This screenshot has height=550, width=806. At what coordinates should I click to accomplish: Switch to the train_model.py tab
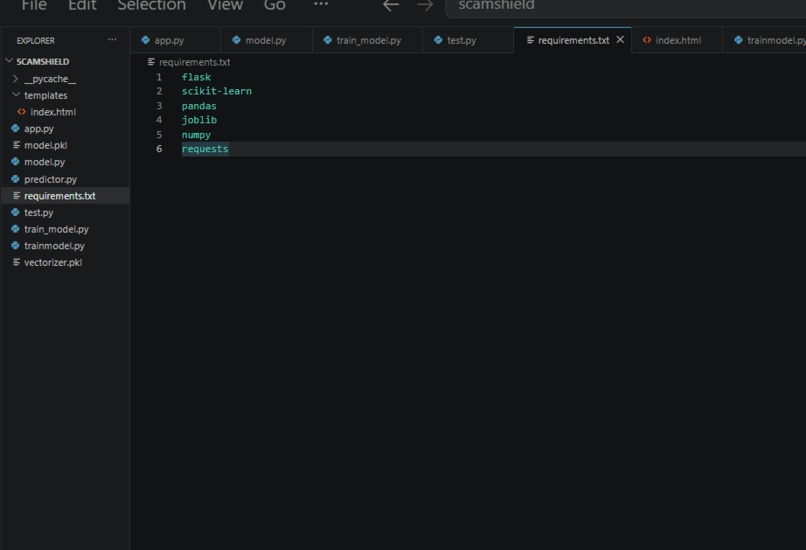pyautogui.click(x=368, y=40)
